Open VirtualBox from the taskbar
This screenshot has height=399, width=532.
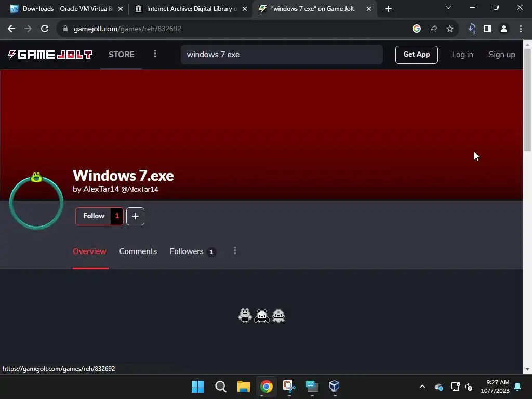pos(335,387)
